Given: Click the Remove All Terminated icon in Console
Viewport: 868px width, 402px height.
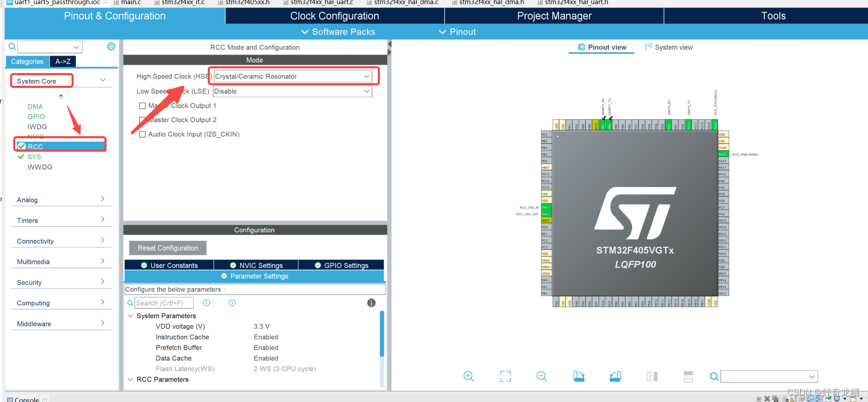Looking at the screenshot, I should click(775, 399).
